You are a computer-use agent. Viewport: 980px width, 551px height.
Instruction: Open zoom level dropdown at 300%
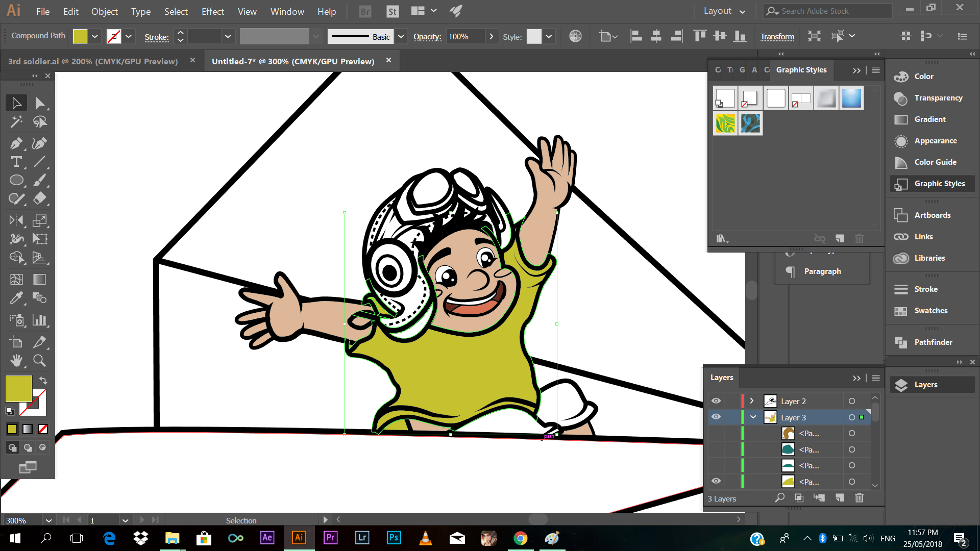point(48,520)
